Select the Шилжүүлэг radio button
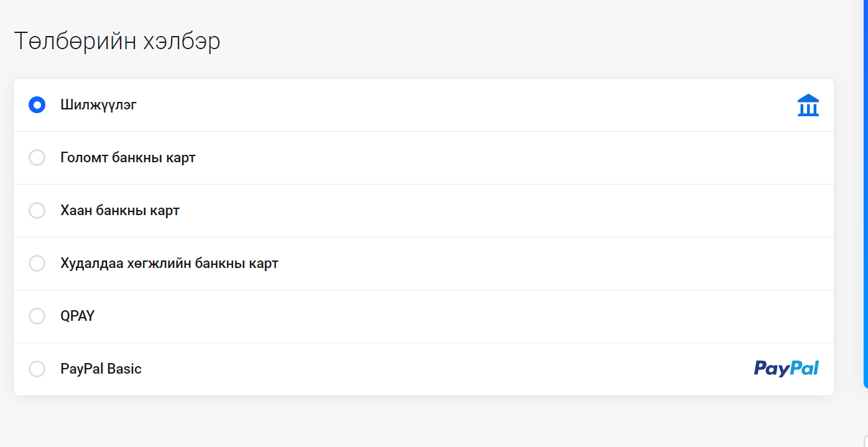This screenshot has width=868, height=447. click(37, 105)
